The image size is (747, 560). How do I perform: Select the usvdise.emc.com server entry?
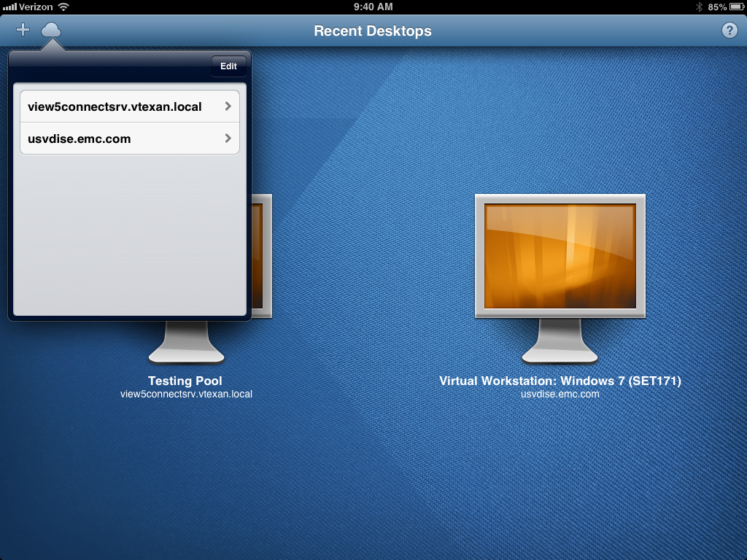click(x=80, y=139)
